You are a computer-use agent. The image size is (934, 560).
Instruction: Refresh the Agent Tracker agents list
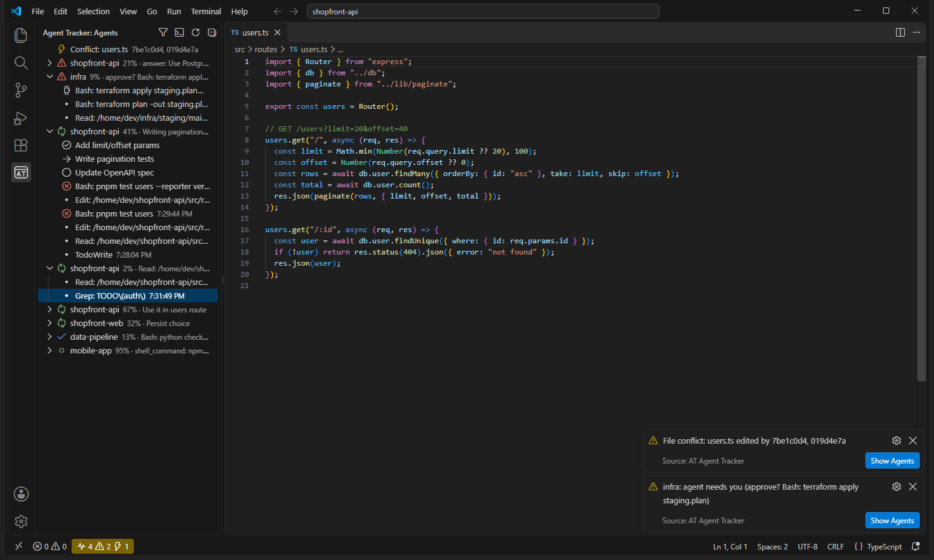196,32
